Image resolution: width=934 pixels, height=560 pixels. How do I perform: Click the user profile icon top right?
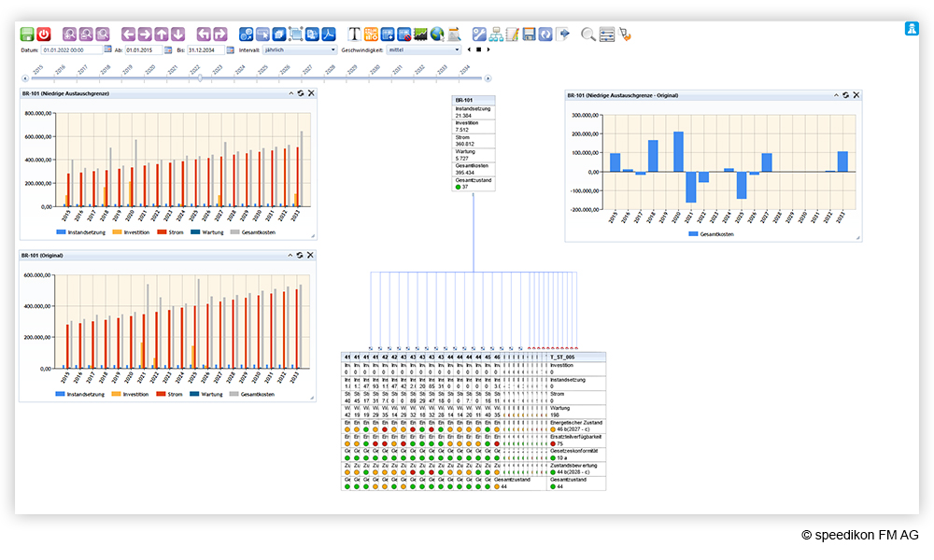pos(912,29)
